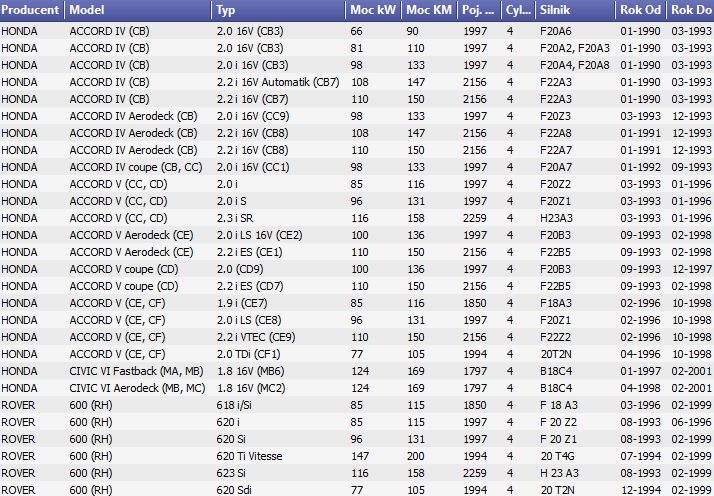Click the Typ column header
The height and width of the screenshot is (496, 714).
point(278,10)
